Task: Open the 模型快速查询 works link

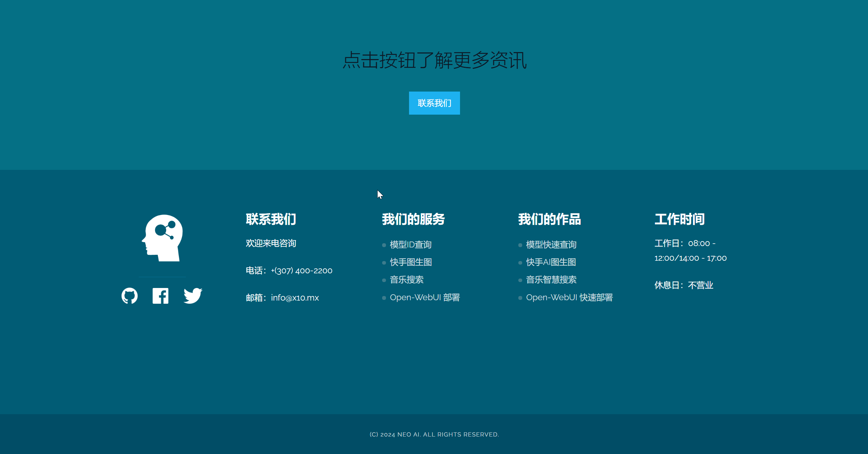Action: pyautogui.click(x=551, y=245)
